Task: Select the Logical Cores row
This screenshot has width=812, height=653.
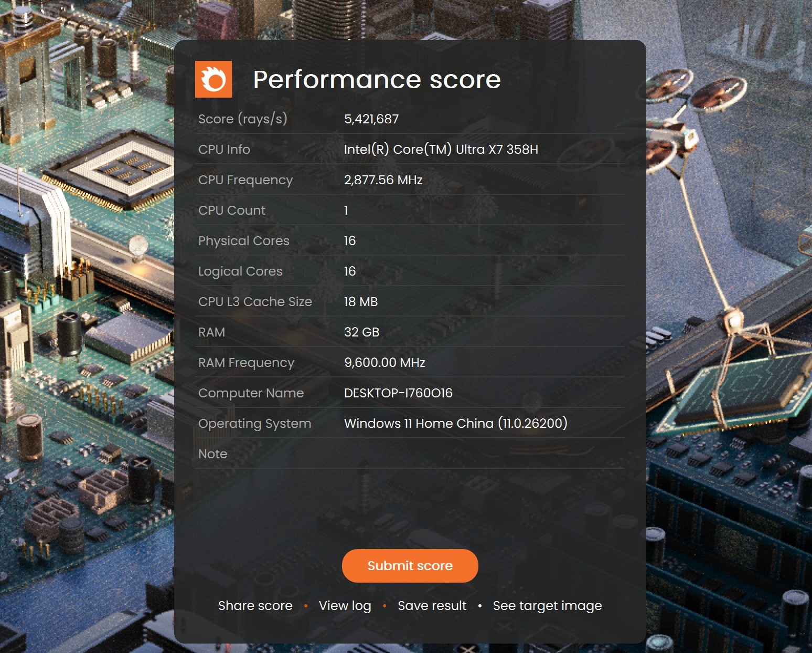Action: tap(240, 271)
